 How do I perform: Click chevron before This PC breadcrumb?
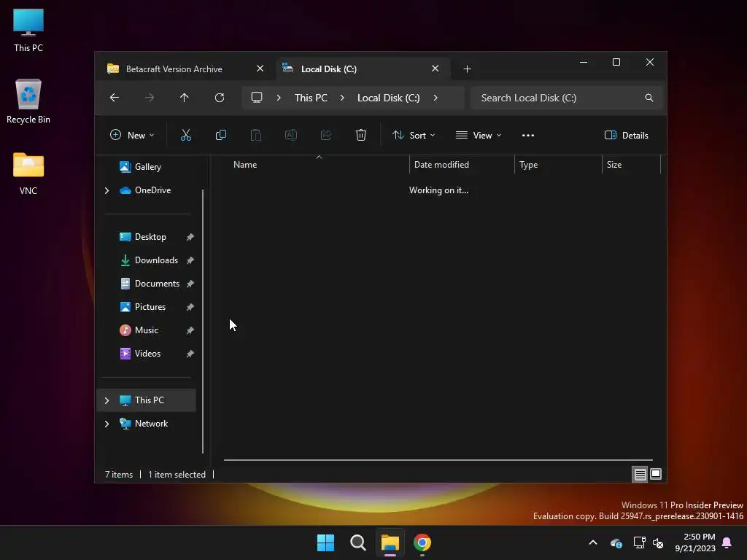[279, 98]
